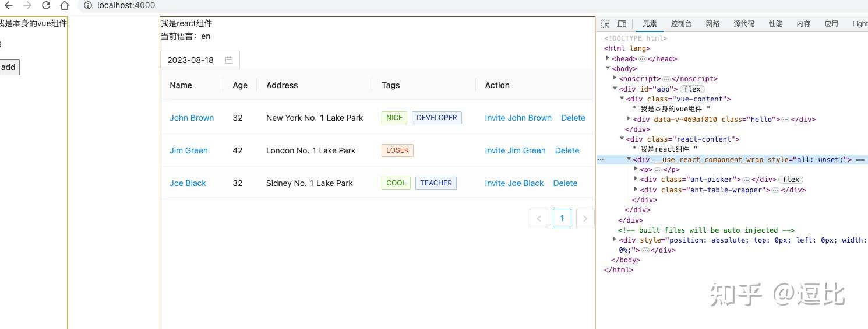Open the 网络 tab in DevTools

pos(712,24)
